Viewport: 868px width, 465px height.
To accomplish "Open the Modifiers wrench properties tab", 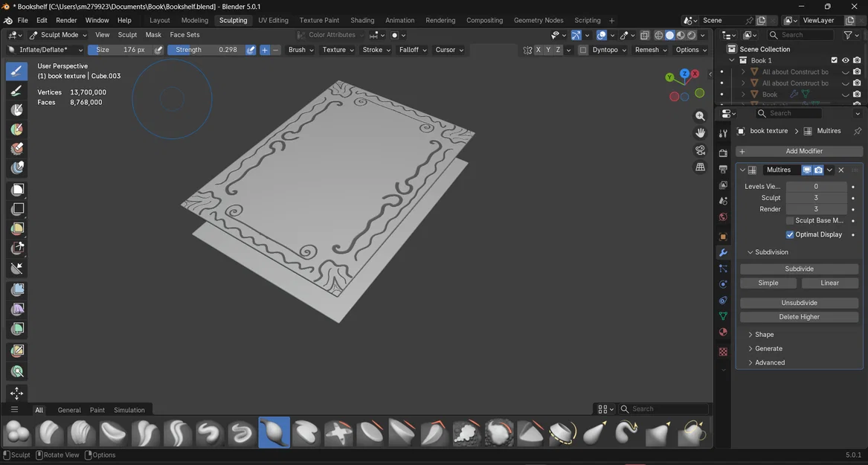I will point(723,253).
